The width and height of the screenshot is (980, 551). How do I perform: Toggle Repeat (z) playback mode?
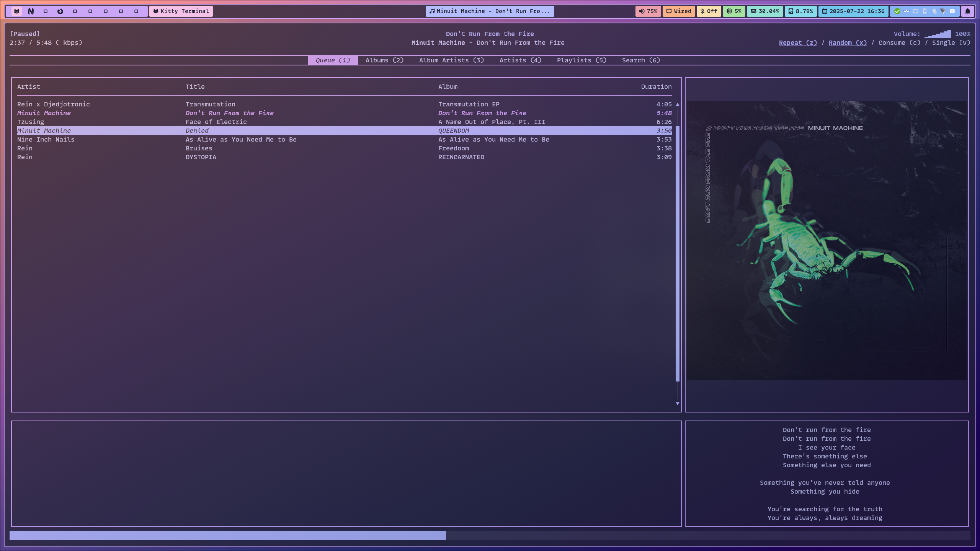798,43
